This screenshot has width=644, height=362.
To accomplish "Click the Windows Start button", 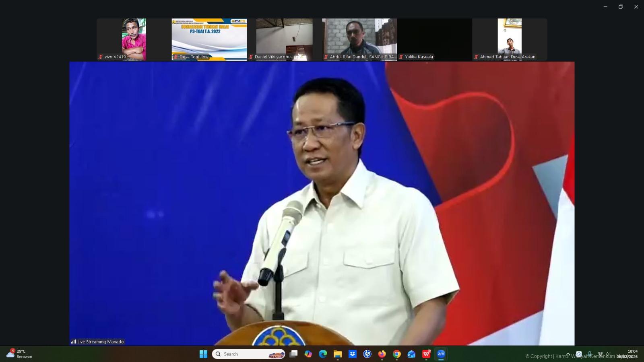I will click(203, 354).
